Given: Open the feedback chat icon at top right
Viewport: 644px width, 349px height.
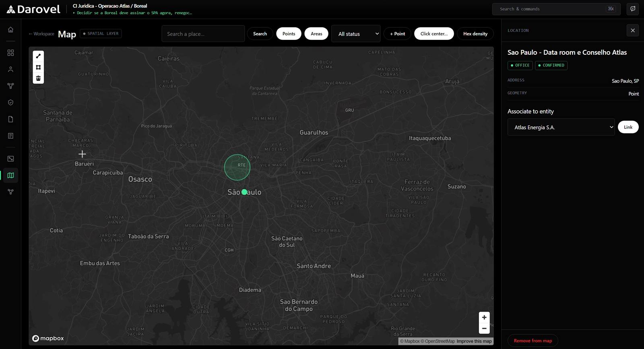Looking at the screenshot, I should click(633, 9).
